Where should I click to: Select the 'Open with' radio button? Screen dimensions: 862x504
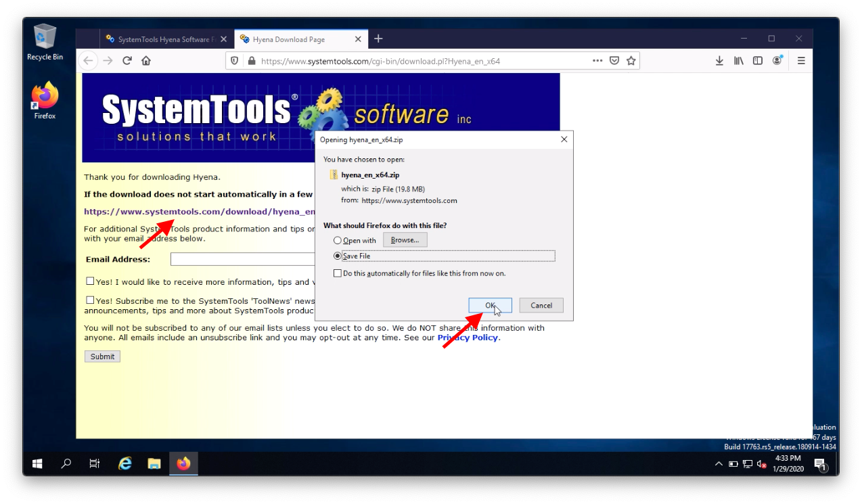coord(337,240)
